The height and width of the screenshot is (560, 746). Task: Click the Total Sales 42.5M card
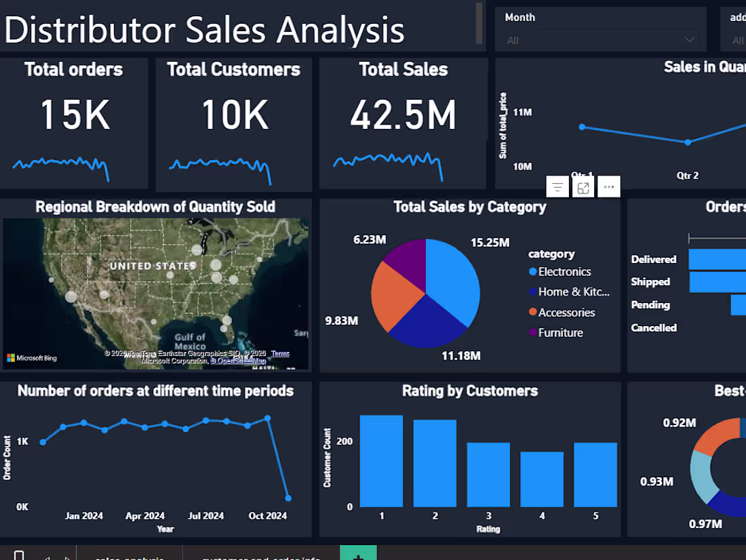(403, 123)
